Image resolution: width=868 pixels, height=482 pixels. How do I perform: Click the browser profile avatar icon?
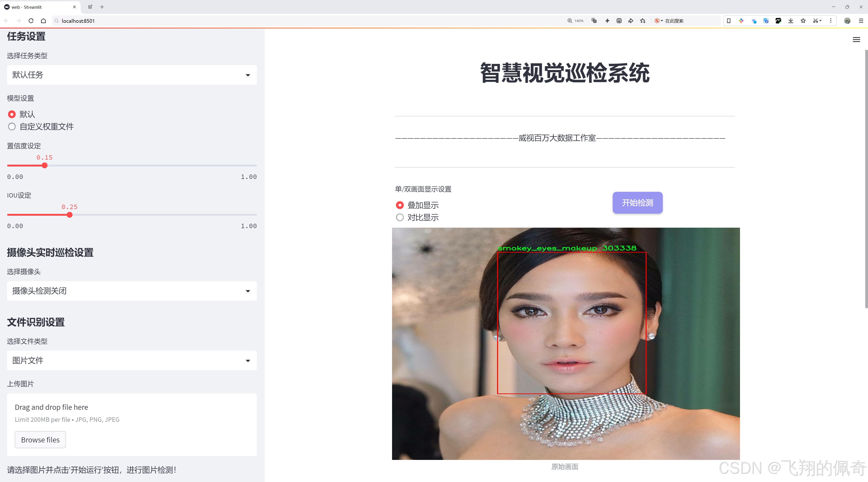(x=847, y=20)
